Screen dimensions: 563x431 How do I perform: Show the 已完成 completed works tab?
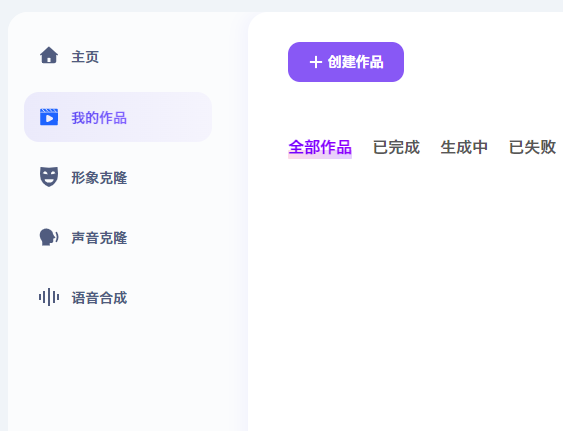pos(396,147)
